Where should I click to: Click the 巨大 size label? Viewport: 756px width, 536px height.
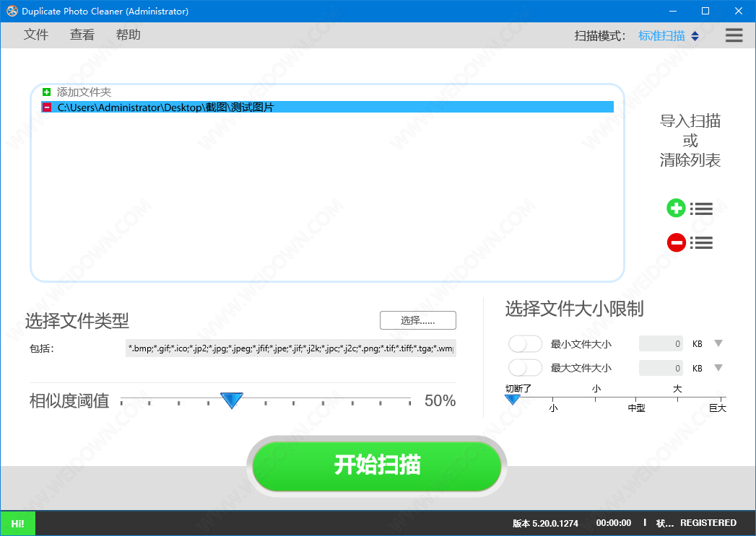click(x=718, y=408)
